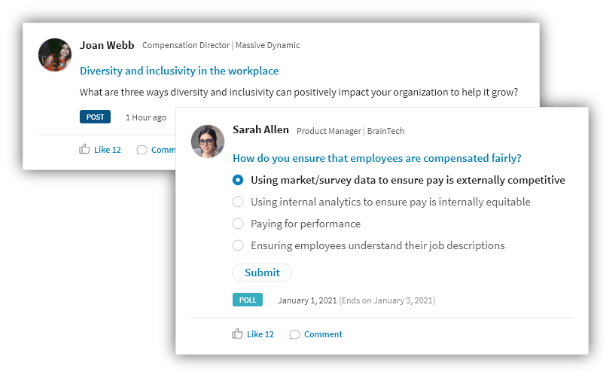
Task: Click the thumbs-up icon on Sarah Allen's poll
Action: pos(237,333)
